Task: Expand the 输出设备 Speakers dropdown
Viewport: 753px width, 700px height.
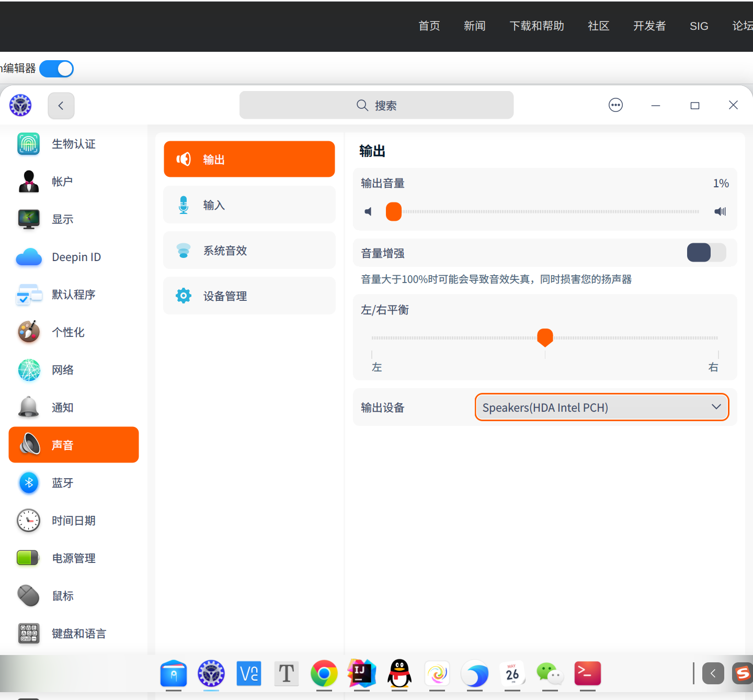Action: 602,407
